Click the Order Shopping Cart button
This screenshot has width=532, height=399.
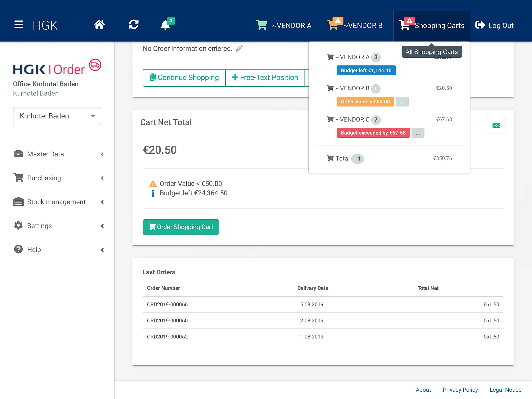181,227
